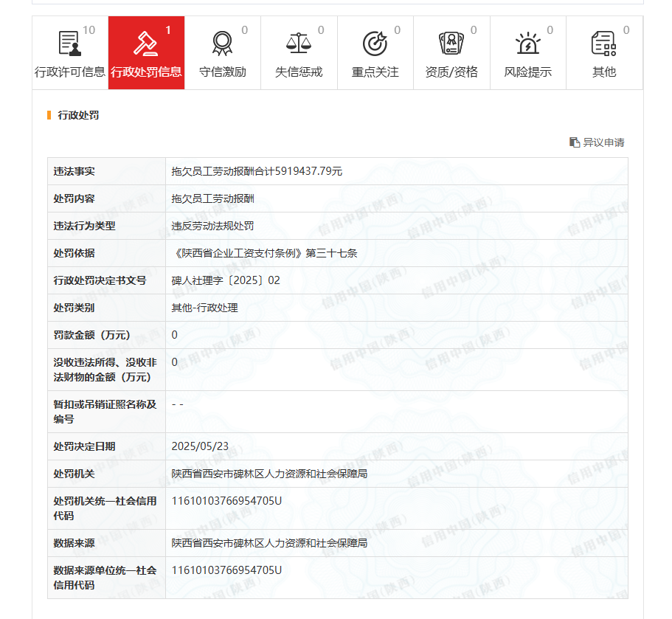Image resolution: width=672 pixels, height=619 pixels.
Task: Click the 违法事实 value 拖欠员工劳动报酬合计5919437.79元
Action: pyautogui.click(x=257, y=171)
